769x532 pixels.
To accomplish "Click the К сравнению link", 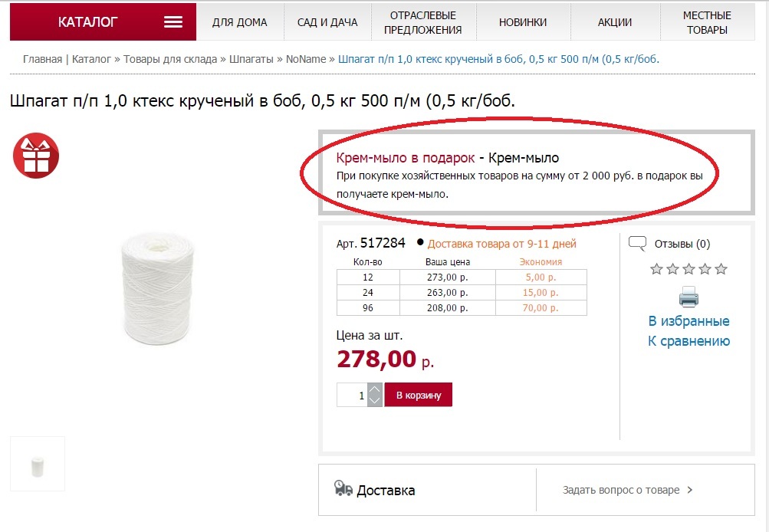I will pyautogui.click(x=688, y=341).
